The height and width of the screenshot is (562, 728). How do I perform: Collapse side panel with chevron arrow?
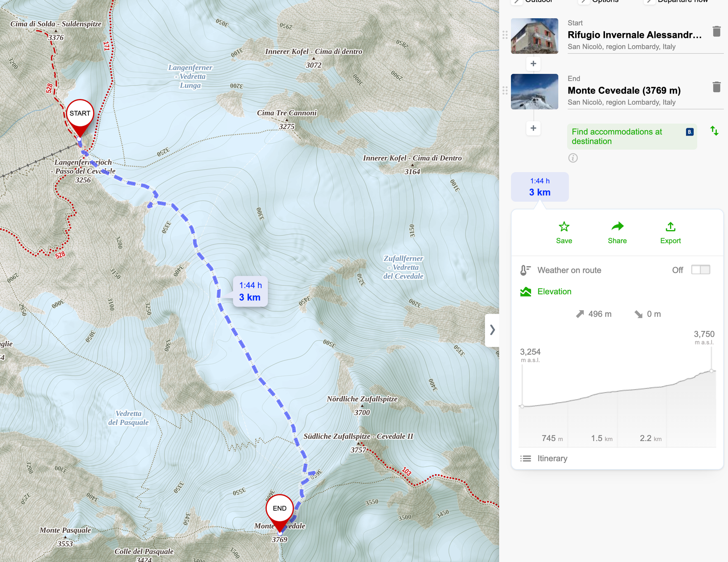click(x=492, y=330)
